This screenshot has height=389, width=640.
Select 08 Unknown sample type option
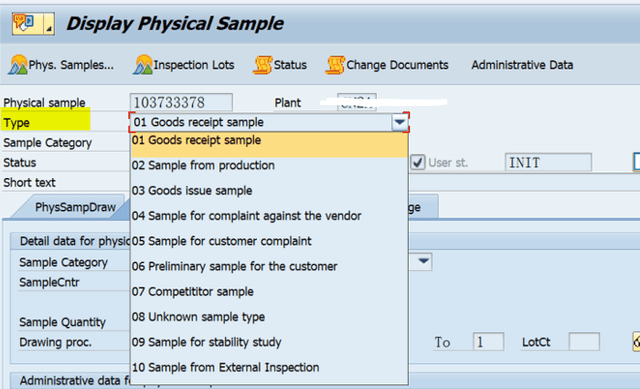[269, 317]
